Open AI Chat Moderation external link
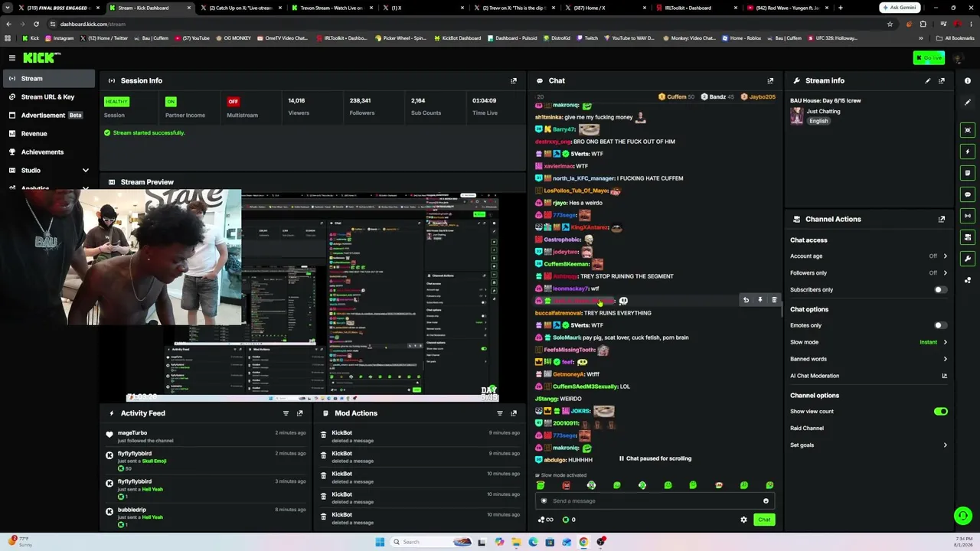The image size is (980, 551). click(944, 376)
